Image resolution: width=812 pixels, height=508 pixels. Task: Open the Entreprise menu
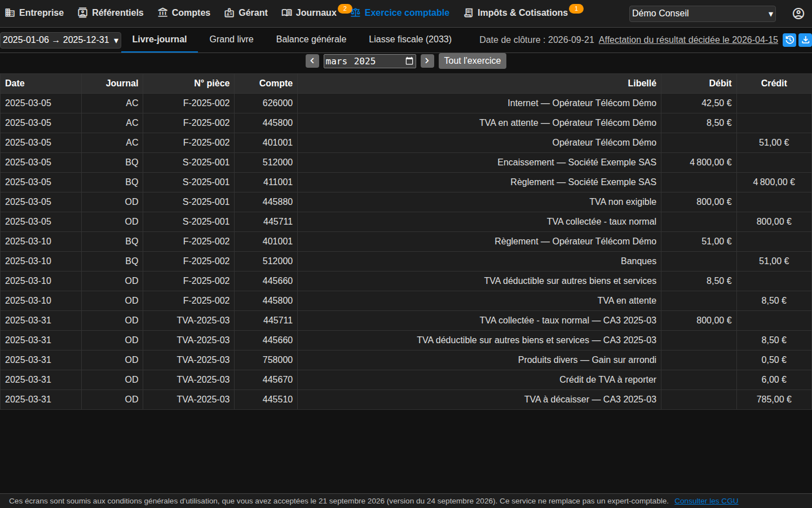[34, 12]
